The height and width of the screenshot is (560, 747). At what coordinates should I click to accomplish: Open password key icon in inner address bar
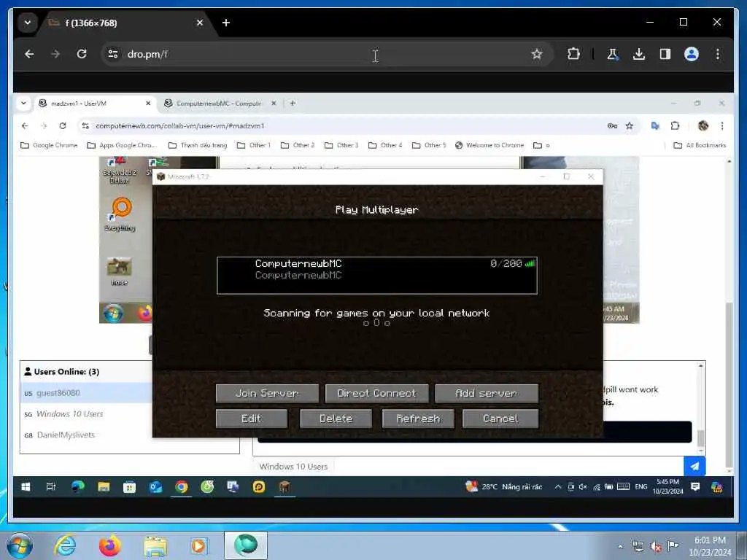click(x=612, y=125)
